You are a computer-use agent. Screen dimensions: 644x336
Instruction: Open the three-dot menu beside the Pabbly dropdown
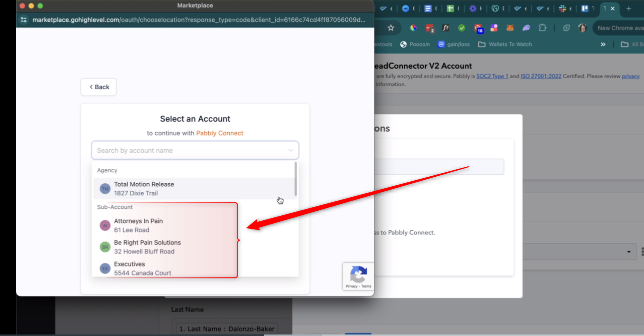click(x=641, y=251)
